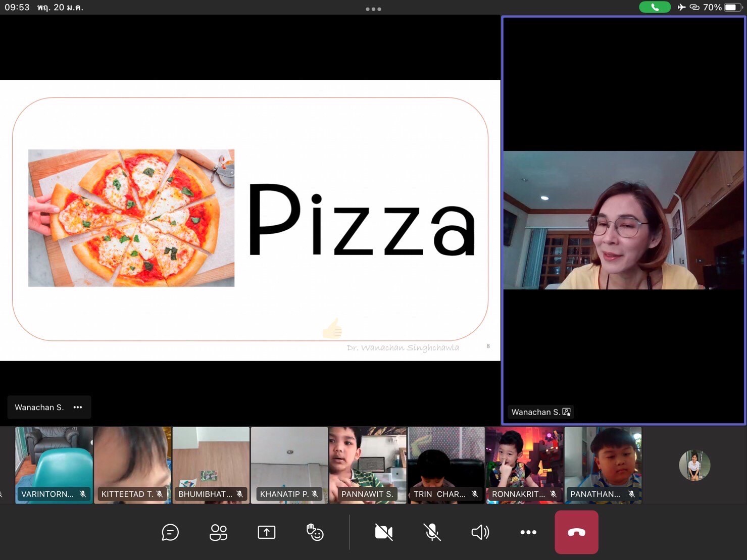
Task: Show the participants list
Action: tap(218, 532)
